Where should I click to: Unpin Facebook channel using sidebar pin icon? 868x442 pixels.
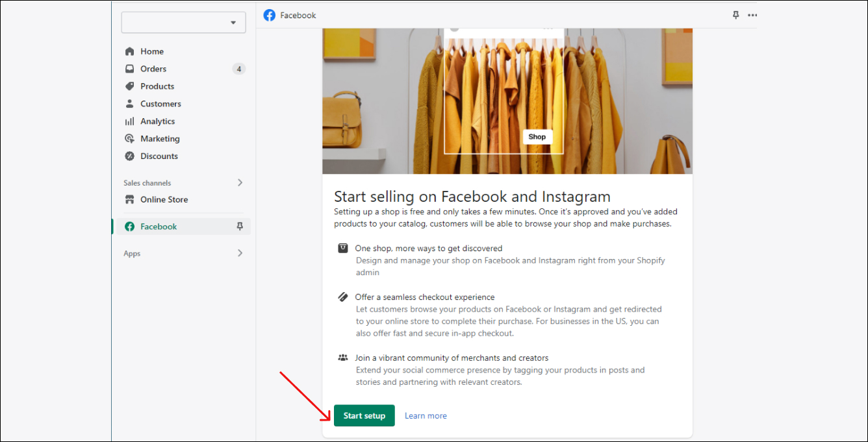[240, 227]
